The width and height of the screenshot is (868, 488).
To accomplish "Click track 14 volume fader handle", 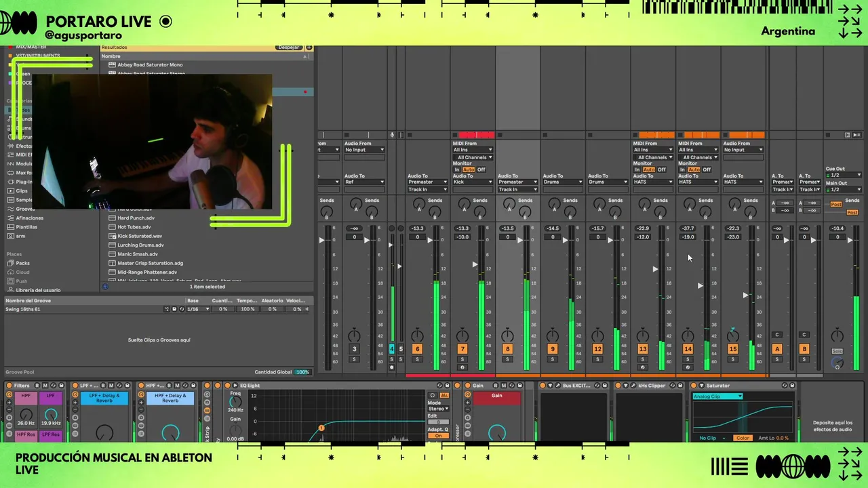I will click(701, 285).
